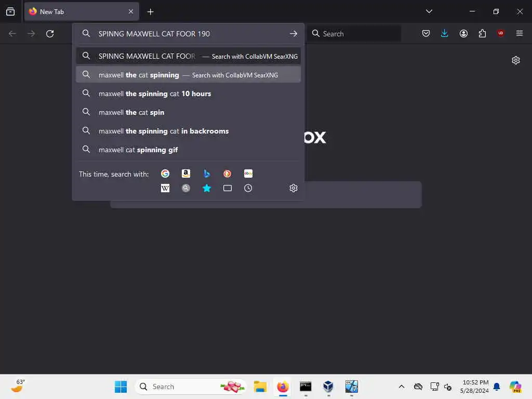Search this time with Amazon
532x399 pixels.
tap(186, 174)
